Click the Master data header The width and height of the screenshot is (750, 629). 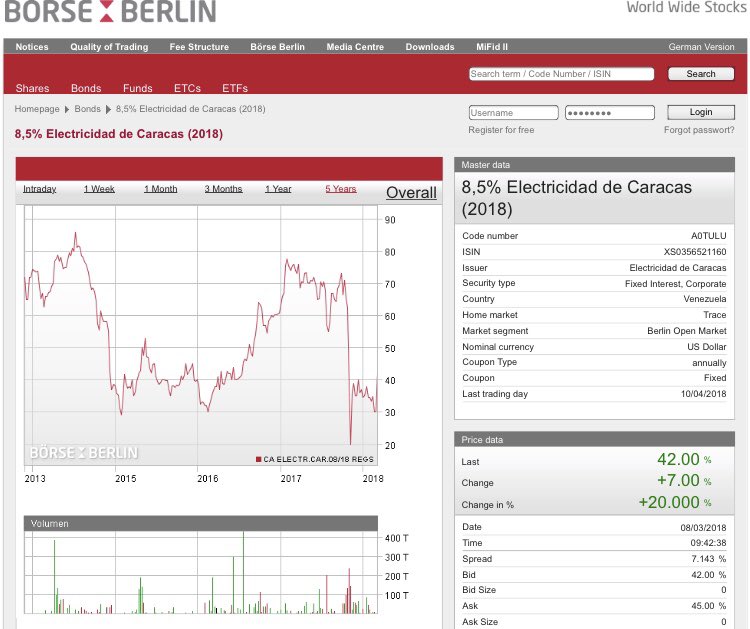coord(594,165)
